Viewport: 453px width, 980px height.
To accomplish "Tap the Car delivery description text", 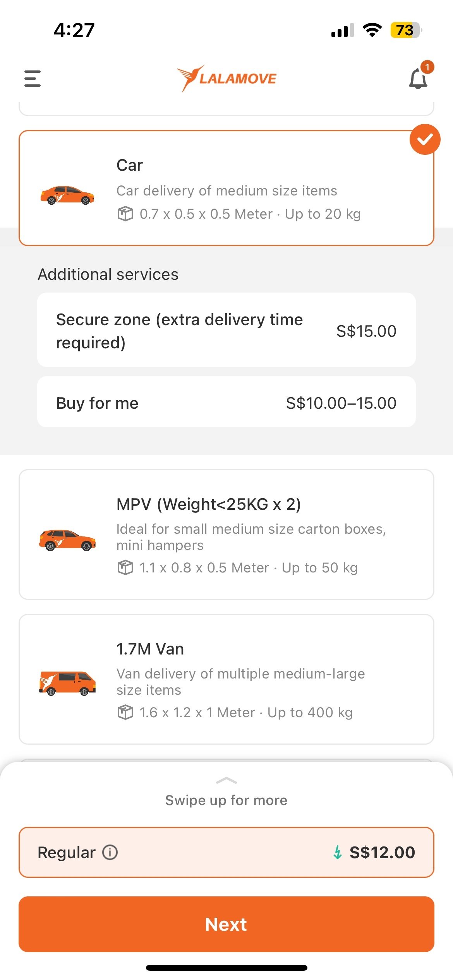I will coord(227,191).
